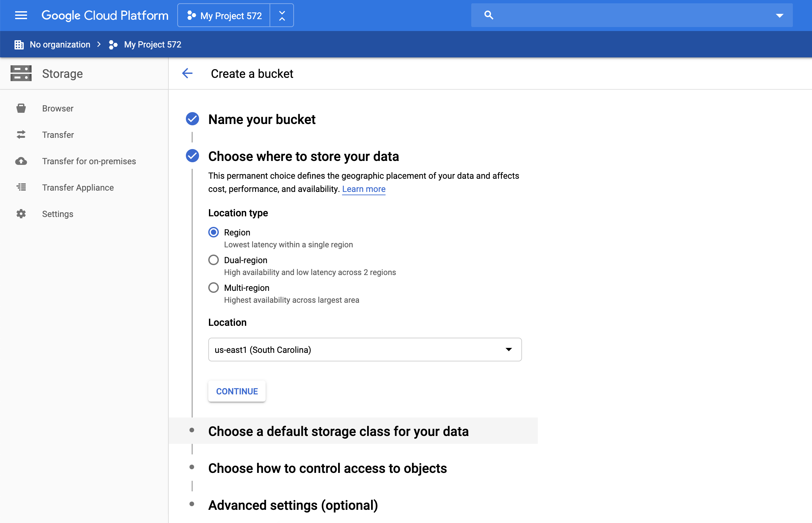
Task: Click the Transfer Appliance list icon
Action: tap(21, 187)
